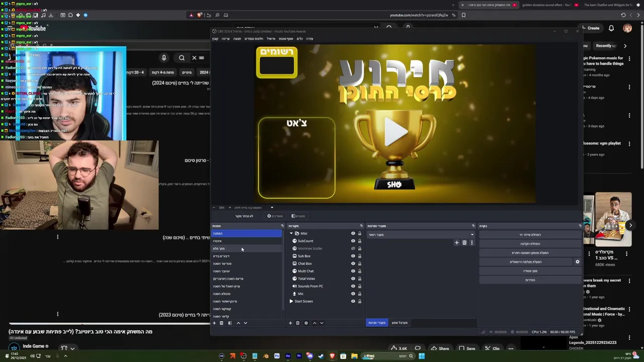Viewport: 644px width, 362px height.
Task: Pop out the Scene Transitions dock icon
Action: (x=473, y=226)
